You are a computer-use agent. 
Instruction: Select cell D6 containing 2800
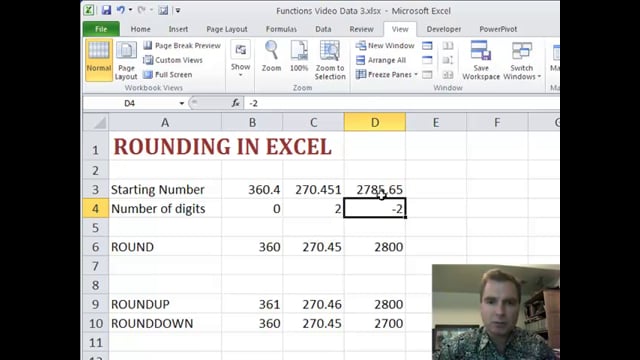tap(375, 247)
